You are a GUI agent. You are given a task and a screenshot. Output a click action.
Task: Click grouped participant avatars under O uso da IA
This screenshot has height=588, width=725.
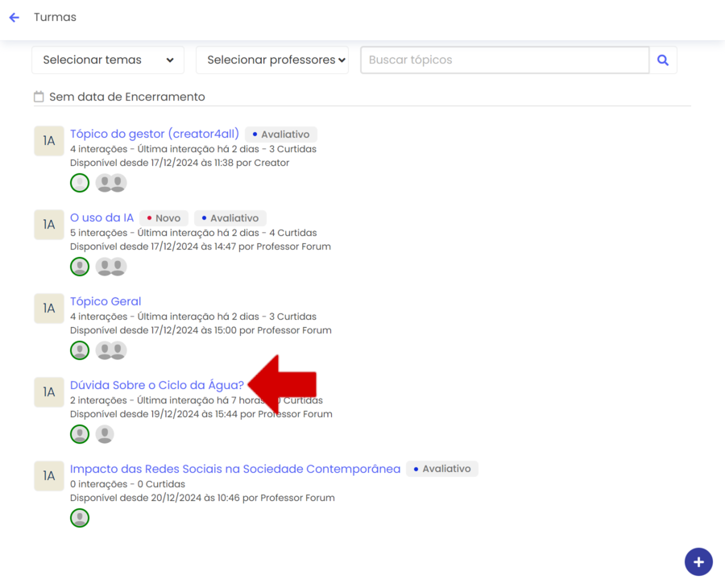point(111,267)
